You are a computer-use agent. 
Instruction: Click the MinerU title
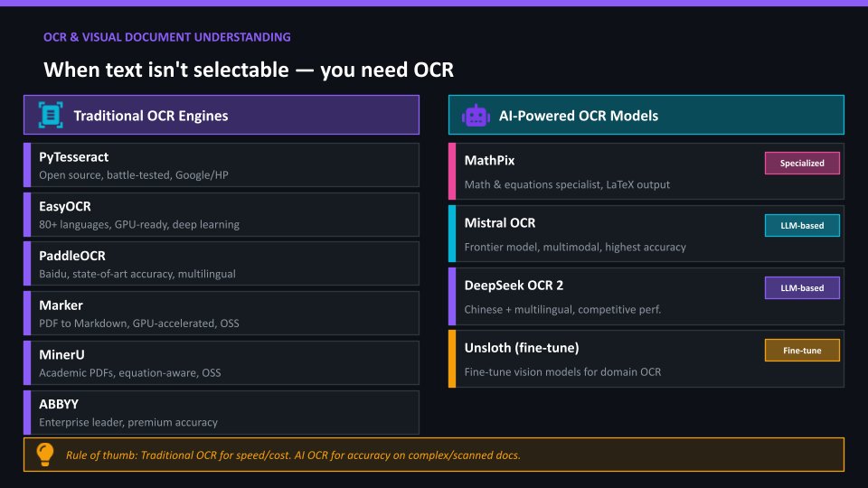tap(61, 354)
